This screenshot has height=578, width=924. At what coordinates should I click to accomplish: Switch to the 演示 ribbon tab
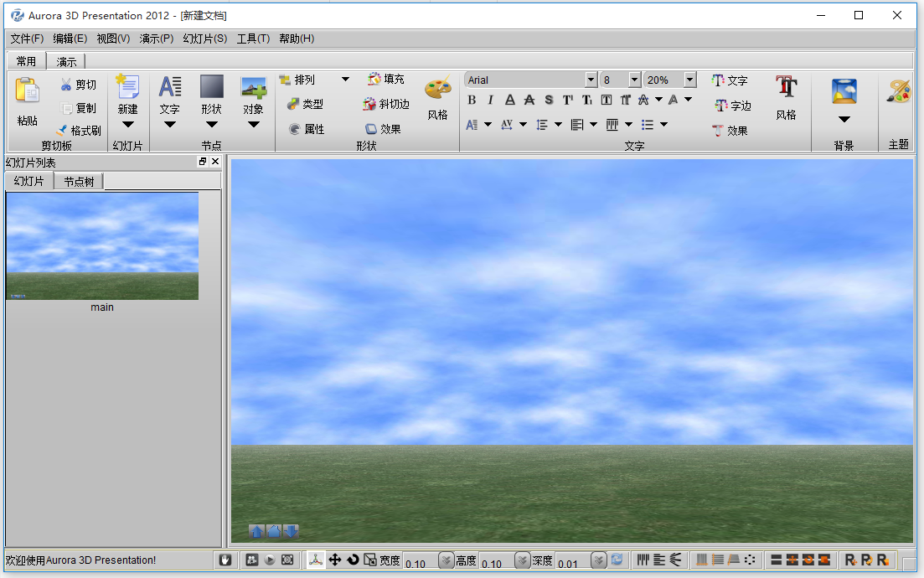point(66,60)
